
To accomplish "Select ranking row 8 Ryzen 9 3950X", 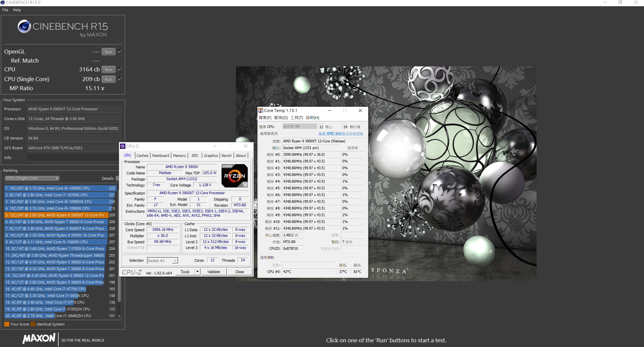I will [x=60, y=235].
